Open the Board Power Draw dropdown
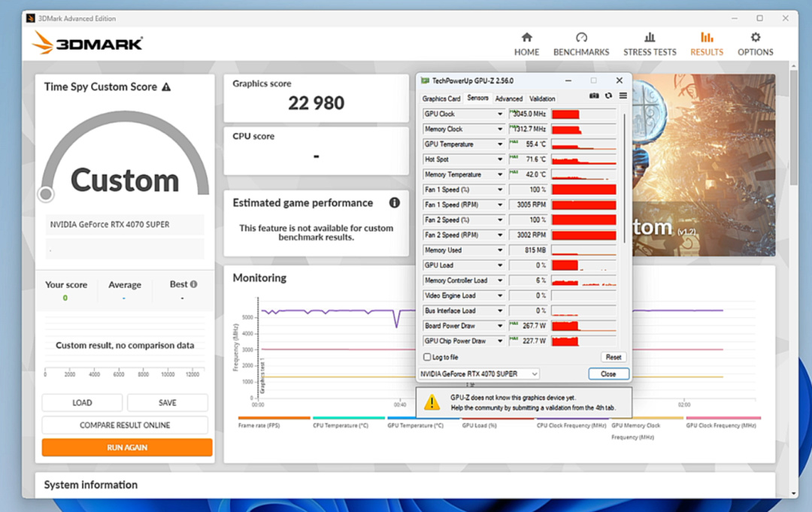The height and width of the screenshot is (512, 812). click(x=500, y=326)
